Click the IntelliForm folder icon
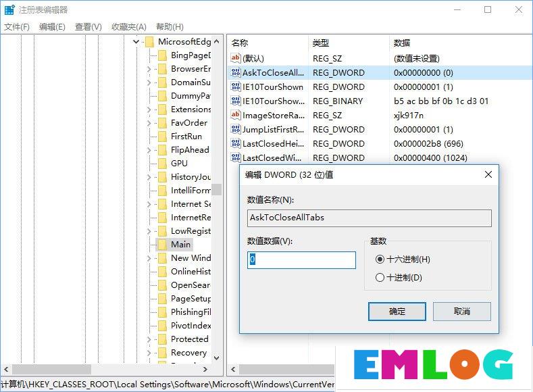The width and height of the screenshot is (533, 392). [163, 191]
